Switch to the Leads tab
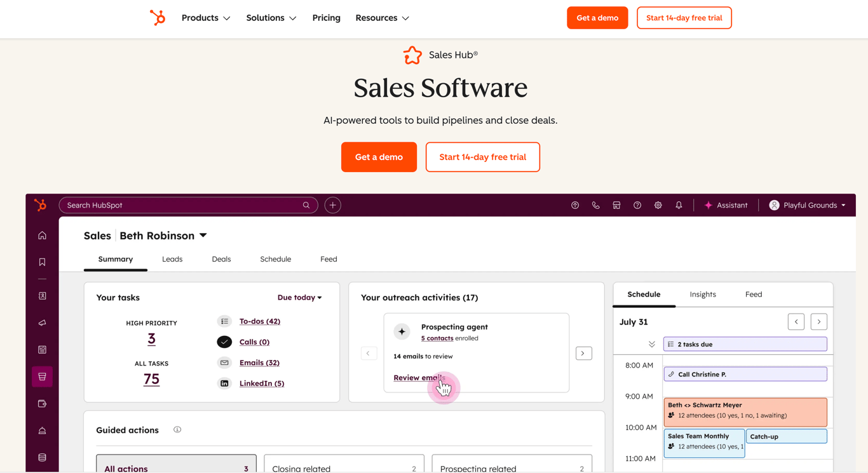 click(172, 259)
